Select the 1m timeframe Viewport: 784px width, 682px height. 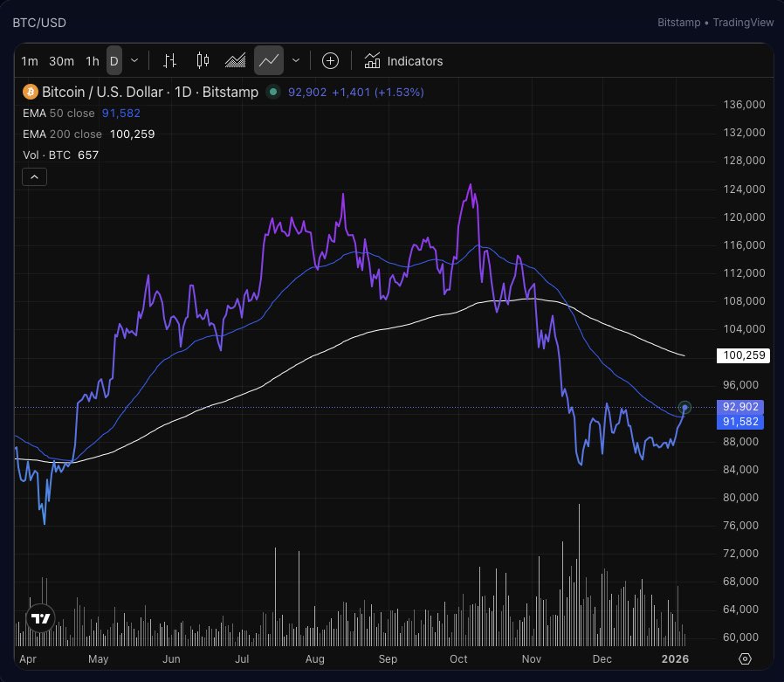coord(30,61)
